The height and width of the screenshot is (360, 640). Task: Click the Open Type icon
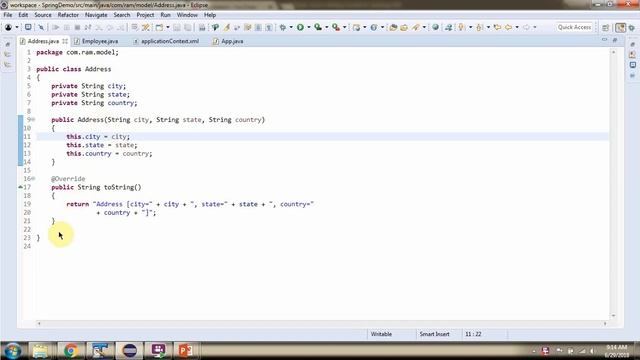(x=393, y=27)
